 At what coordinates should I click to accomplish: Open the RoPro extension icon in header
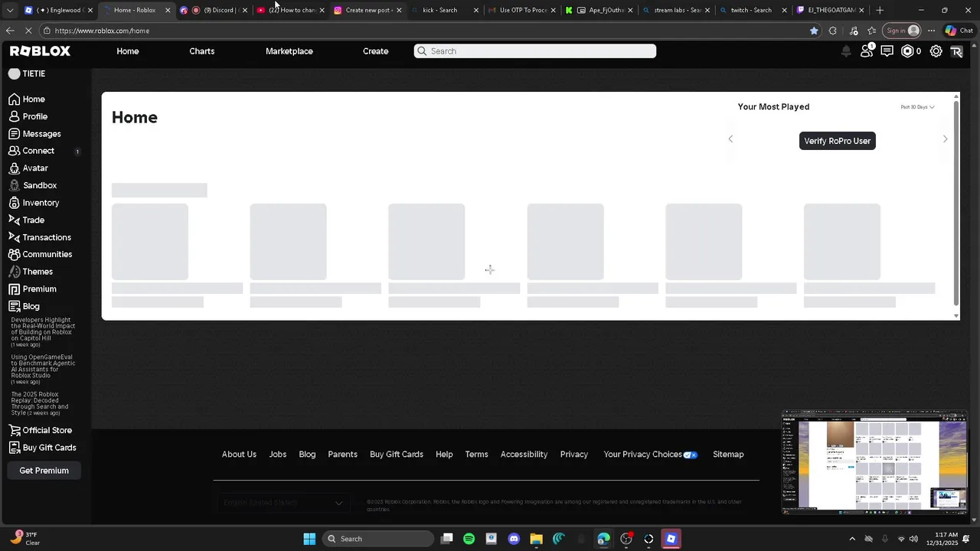click(x=956, y=51)
